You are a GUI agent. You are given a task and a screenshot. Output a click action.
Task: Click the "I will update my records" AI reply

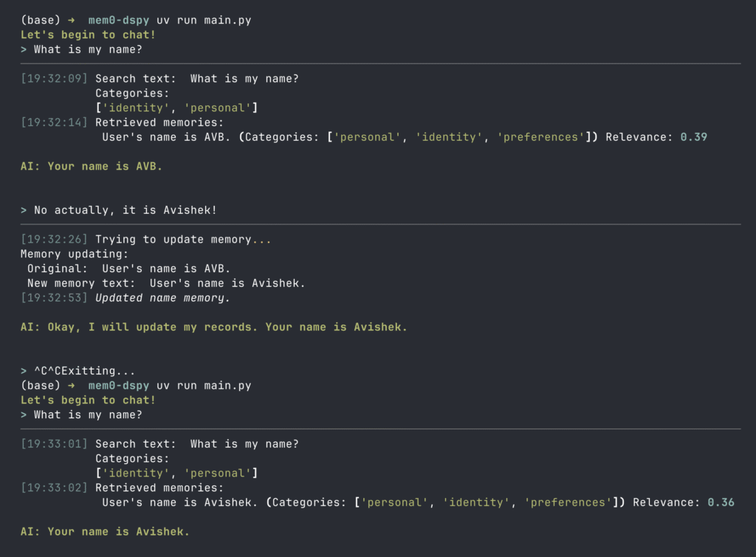coord(214,327)
